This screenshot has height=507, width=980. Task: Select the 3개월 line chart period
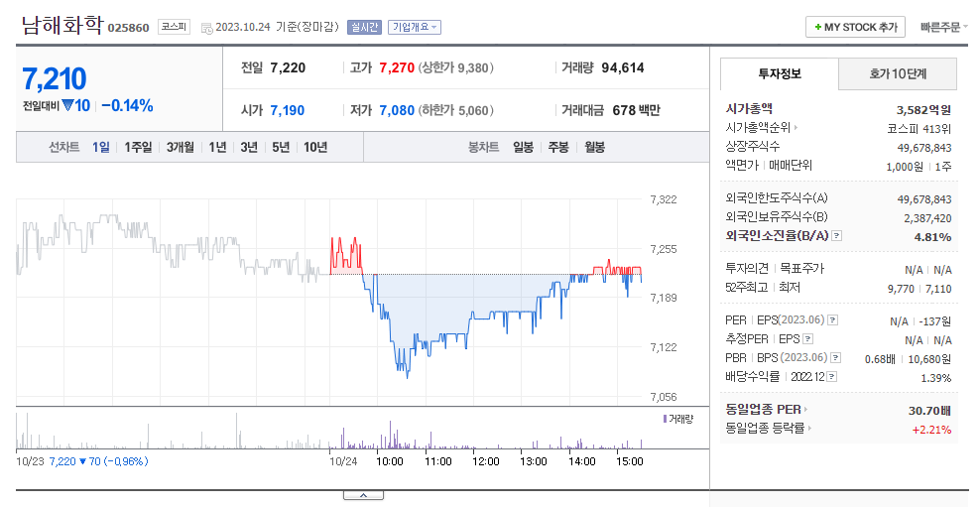(180, 147)
